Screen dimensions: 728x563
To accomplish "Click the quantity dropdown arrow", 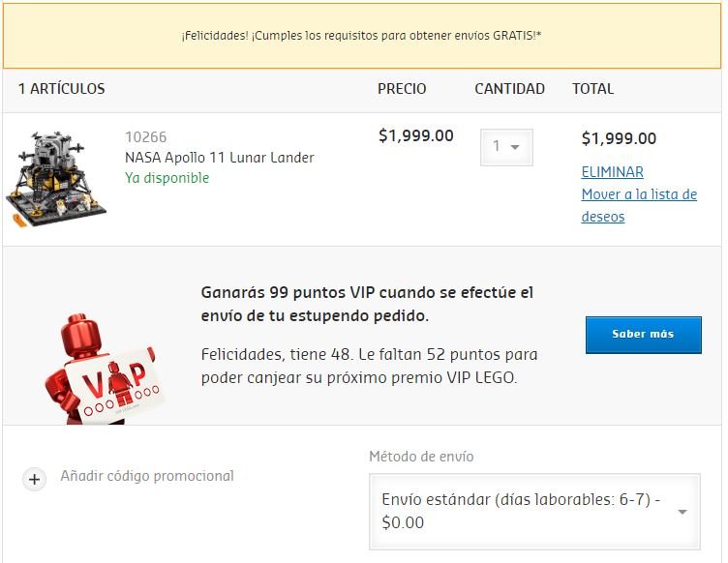I will point(515,147).
